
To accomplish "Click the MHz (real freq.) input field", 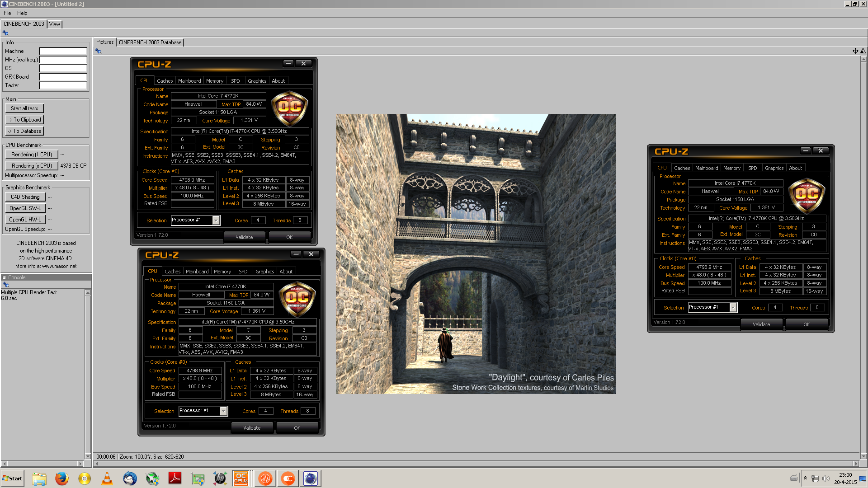I will [63, 60].
